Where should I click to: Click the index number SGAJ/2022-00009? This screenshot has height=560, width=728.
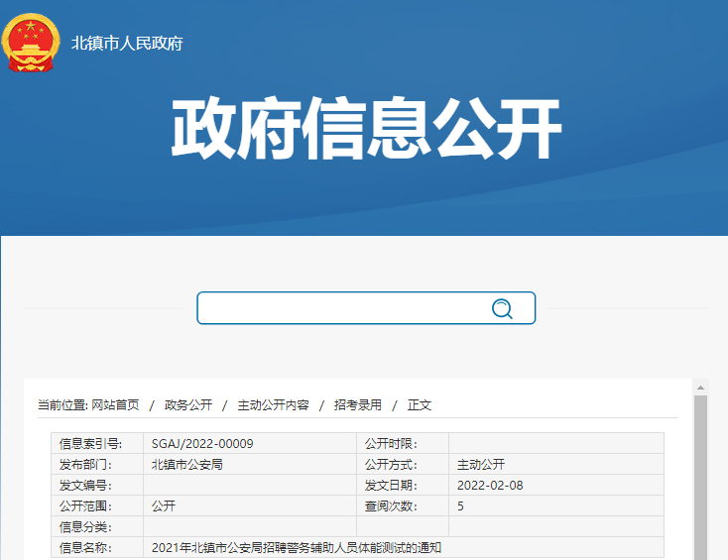click(202, 444)
